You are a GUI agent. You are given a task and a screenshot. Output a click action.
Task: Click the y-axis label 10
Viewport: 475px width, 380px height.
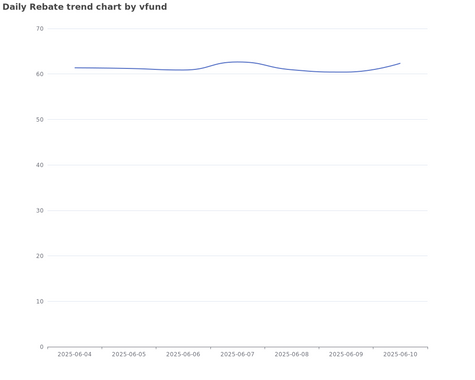[40, 301]
